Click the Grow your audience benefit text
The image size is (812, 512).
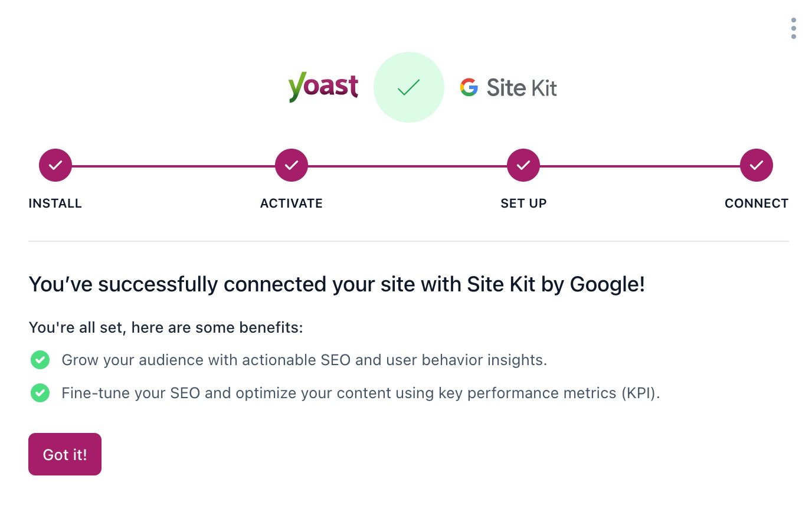304,360
